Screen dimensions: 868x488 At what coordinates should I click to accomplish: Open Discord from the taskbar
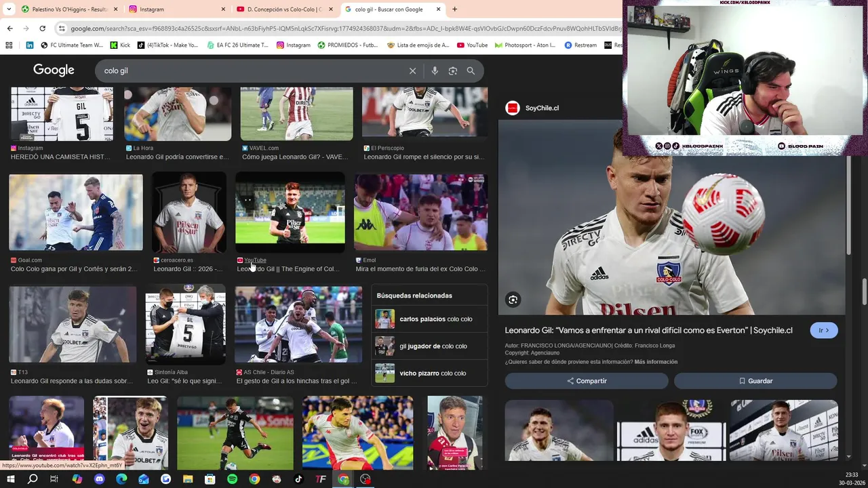point(100,479)
